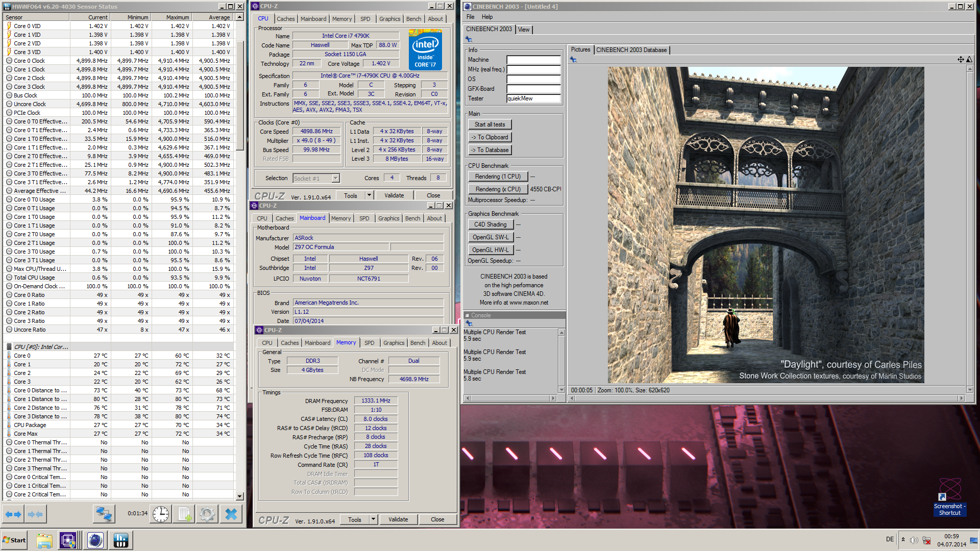Screen dimensions: 980x551
Task: Click the -> To Database button
Action: [x=489, y=150]
